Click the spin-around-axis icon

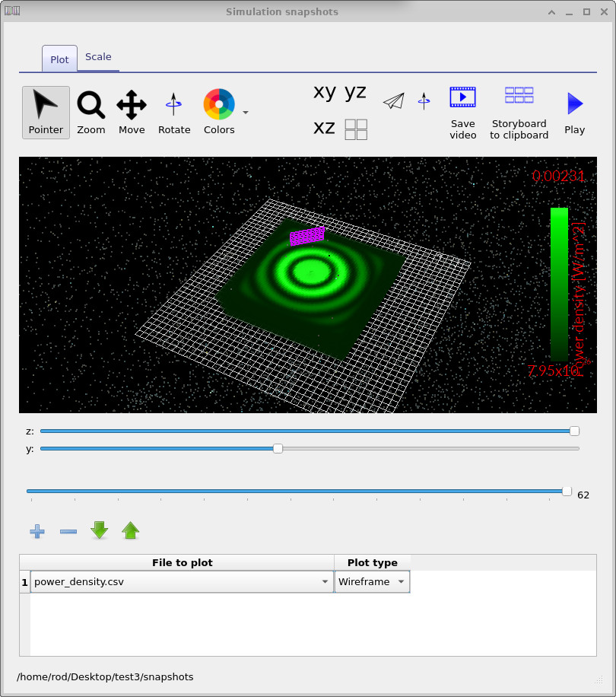pyautogui.click(x=424, y=100)
